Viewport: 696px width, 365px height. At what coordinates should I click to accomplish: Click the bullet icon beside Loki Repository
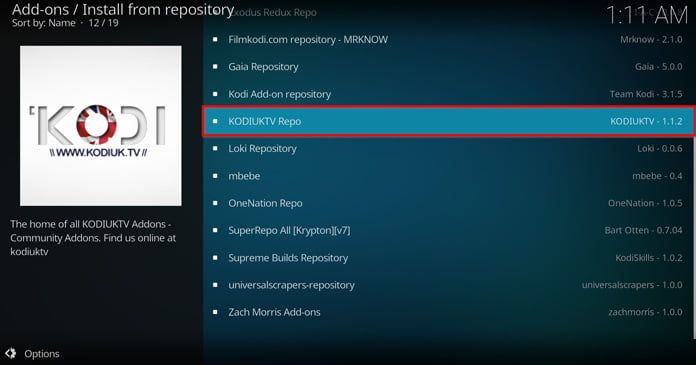[215, 149]
